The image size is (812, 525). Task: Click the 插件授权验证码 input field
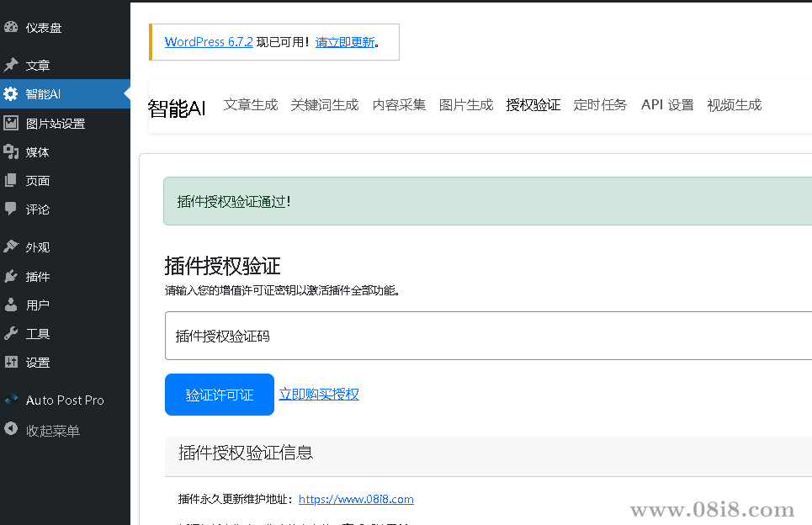(x=421, y=336)
